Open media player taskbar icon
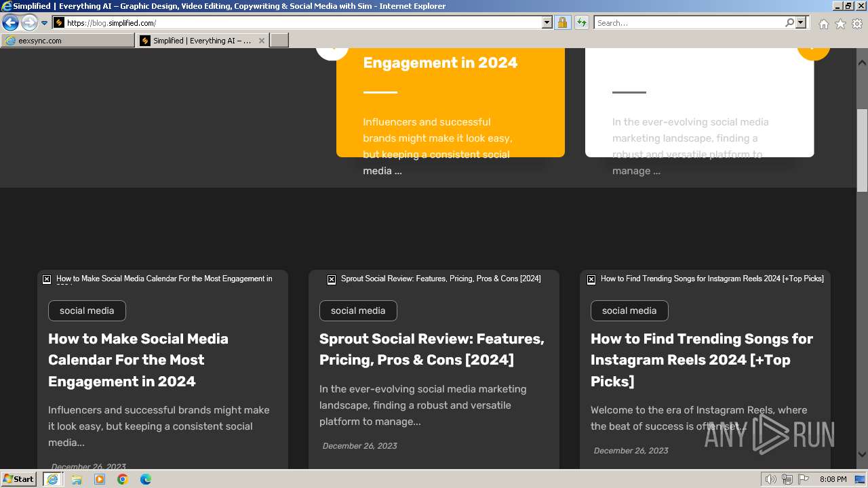The width and height of the screenshot is (868, 488). (x=100, y=479)
